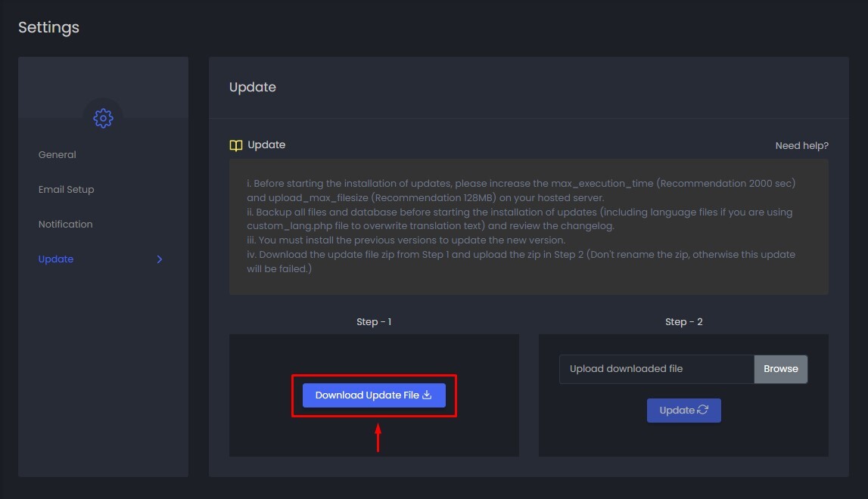868x499 pixels.
Task: Click the red arrow pointing at the download button
Action: [378, 438]
